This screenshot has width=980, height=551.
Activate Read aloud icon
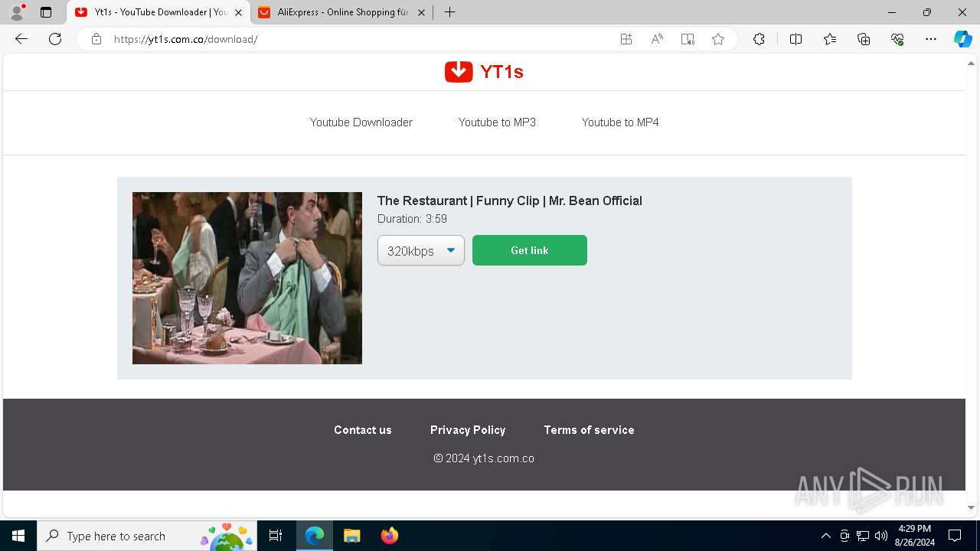(657, 39)
